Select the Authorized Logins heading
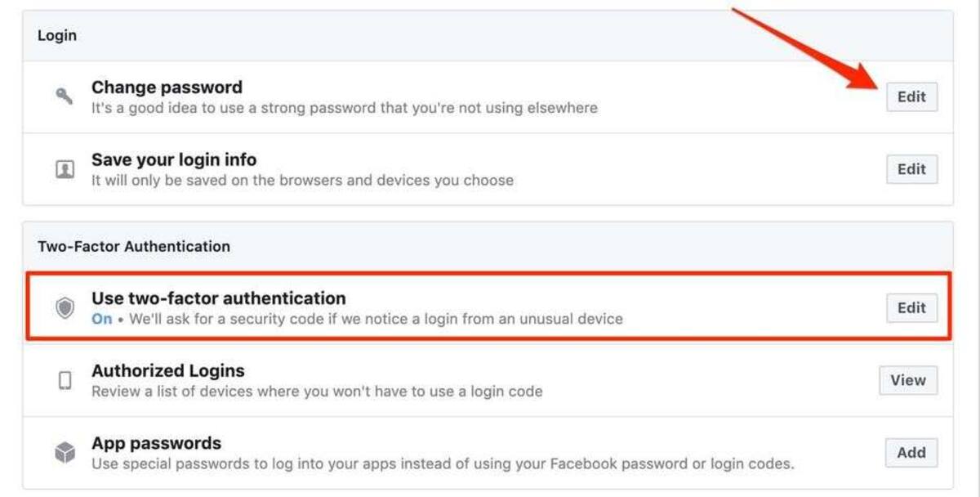Viewport: 980px width, 497px height. coord(168,371)
